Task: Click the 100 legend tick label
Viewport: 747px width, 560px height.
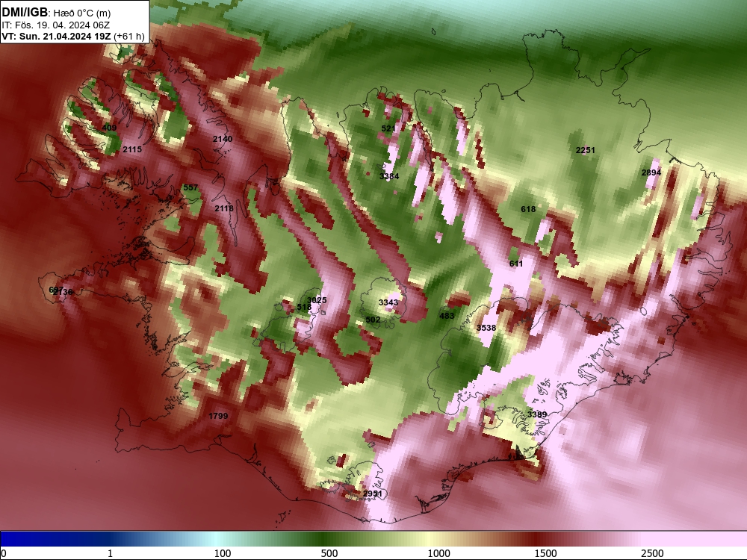Action: pyautogui.click(x=223, y=553)
